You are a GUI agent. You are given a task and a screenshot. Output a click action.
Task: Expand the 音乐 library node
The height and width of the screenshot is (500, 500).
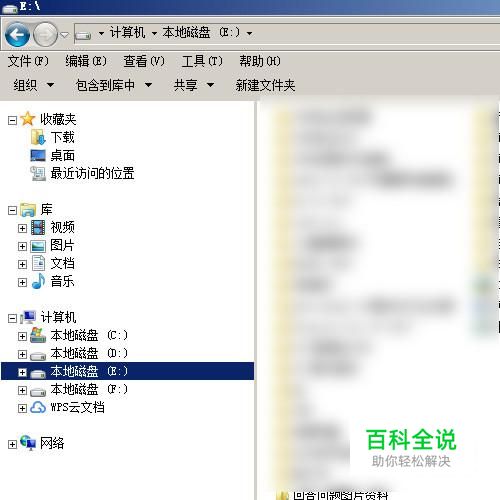click(22, 282)
